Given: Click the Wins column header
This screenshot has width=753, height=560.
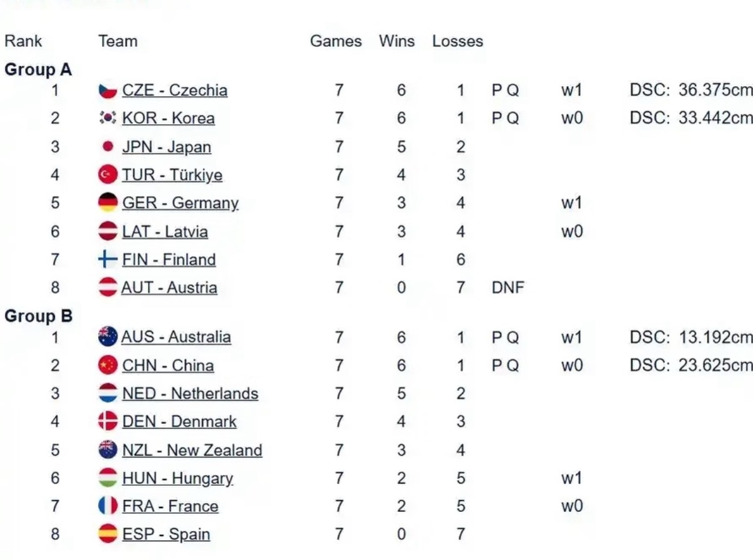Looking at the screenshot, I should pyautogui.click(x=396, y=41).
